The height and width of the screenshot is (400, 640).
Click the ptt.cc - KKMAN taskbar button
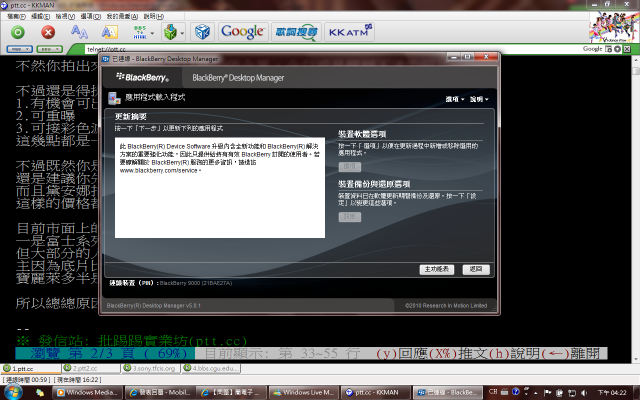point(375,392)
